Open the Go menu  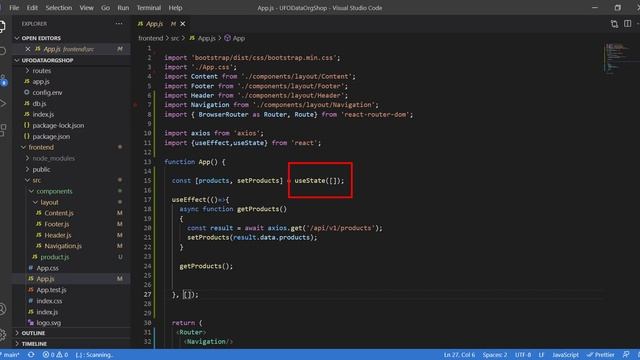tap(105, 8)
